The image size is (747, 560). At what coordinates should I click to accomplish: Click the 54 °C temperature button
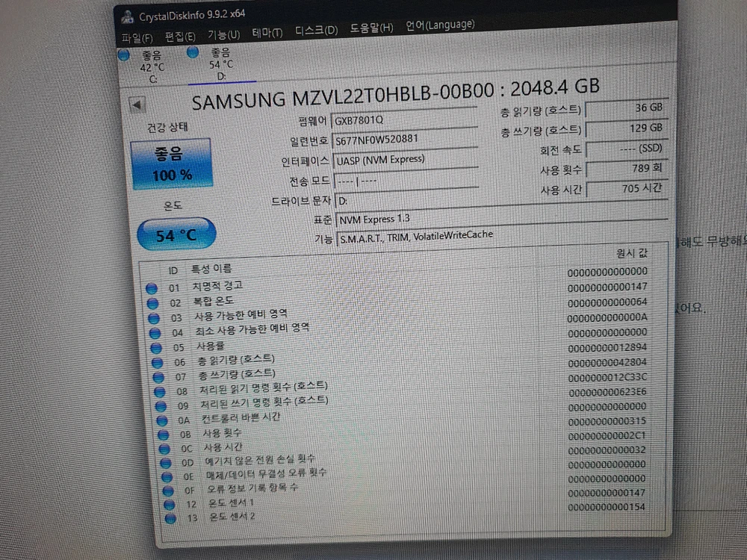coord(176,234)
